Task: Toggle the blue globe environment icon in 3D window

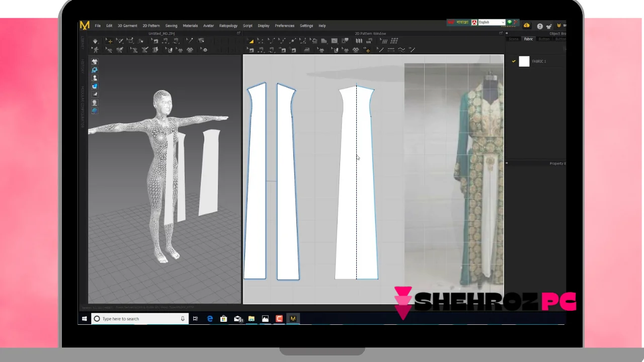Action: [x=95, y=111]
